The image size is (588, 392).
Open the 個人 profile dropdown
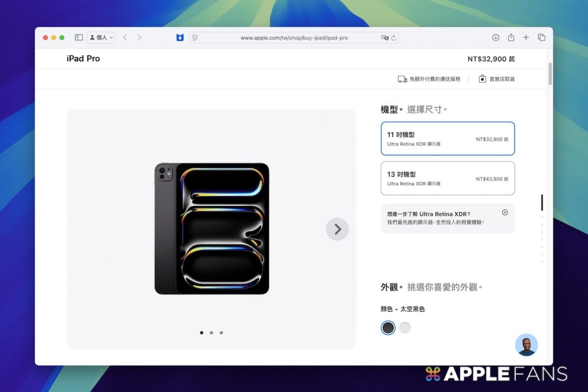tap(101, 38)
